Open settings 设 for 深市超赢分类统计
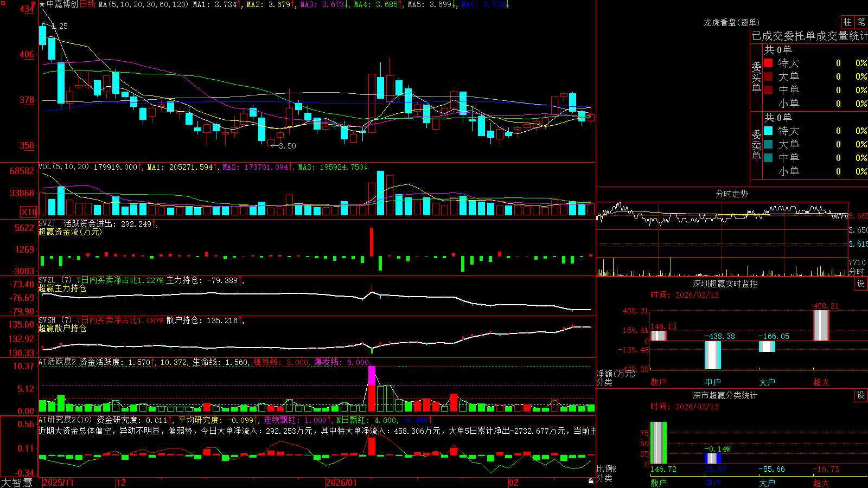 [x=861, y=395]
